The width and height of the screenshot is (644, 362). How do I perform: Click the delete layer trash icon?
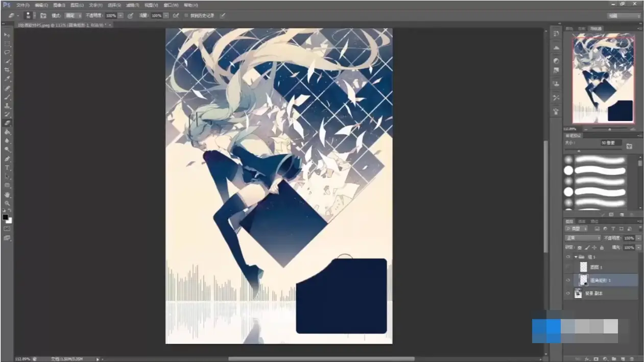point(632,359)
